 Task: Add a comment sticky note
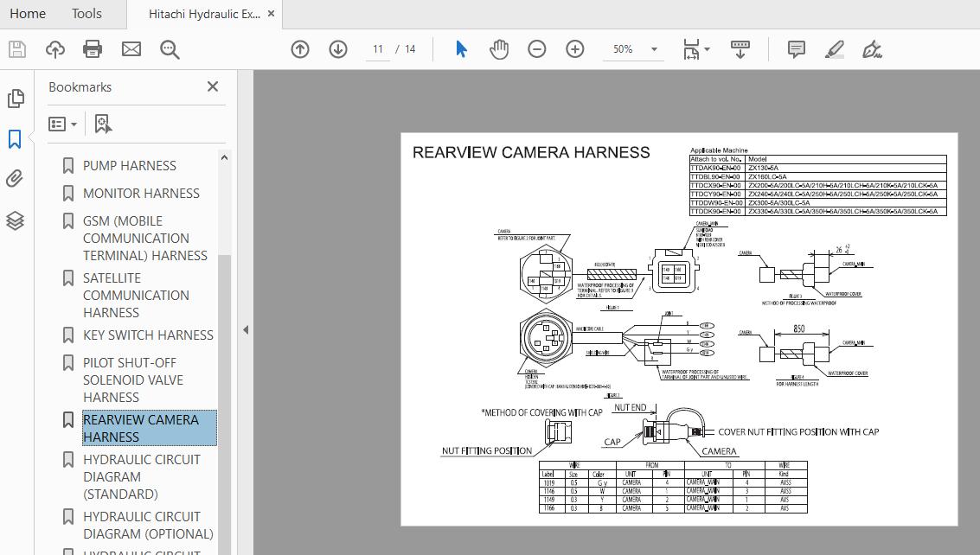tap(797, 49)
